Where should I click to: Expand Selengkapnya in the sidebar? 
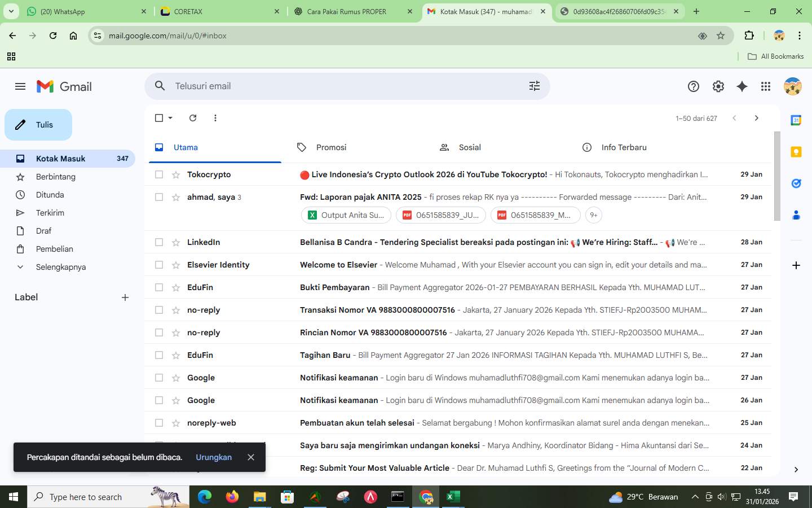click(x=60, y=266)
